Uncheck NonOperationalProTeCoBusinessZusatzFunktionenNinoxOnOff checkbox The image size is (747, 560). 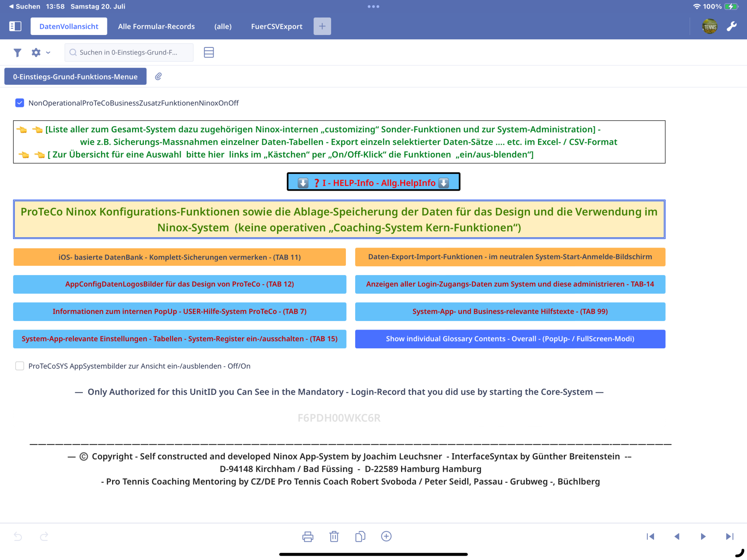coord(19,103)
